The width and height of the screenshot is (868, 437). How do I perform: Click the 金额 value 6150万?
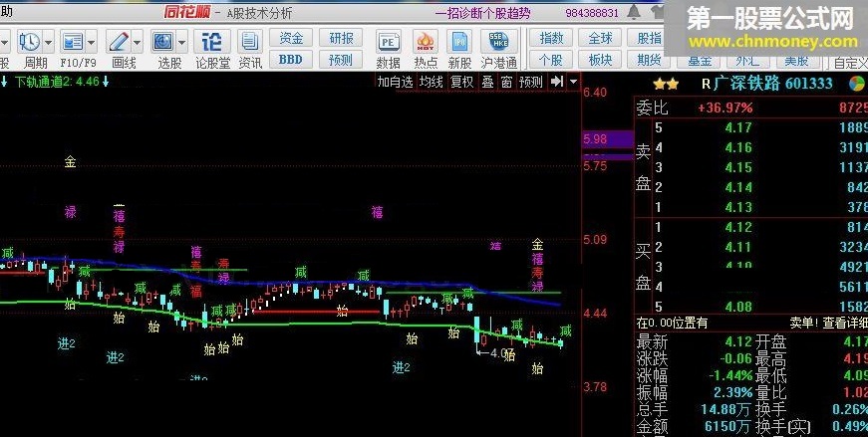point(729,426)
